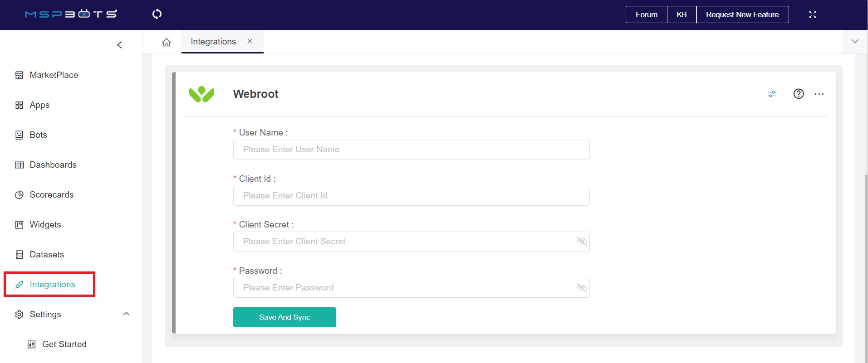Click the refresh icon in the header
This screenshot has width=868, height=363.
[x=157, y=14]
